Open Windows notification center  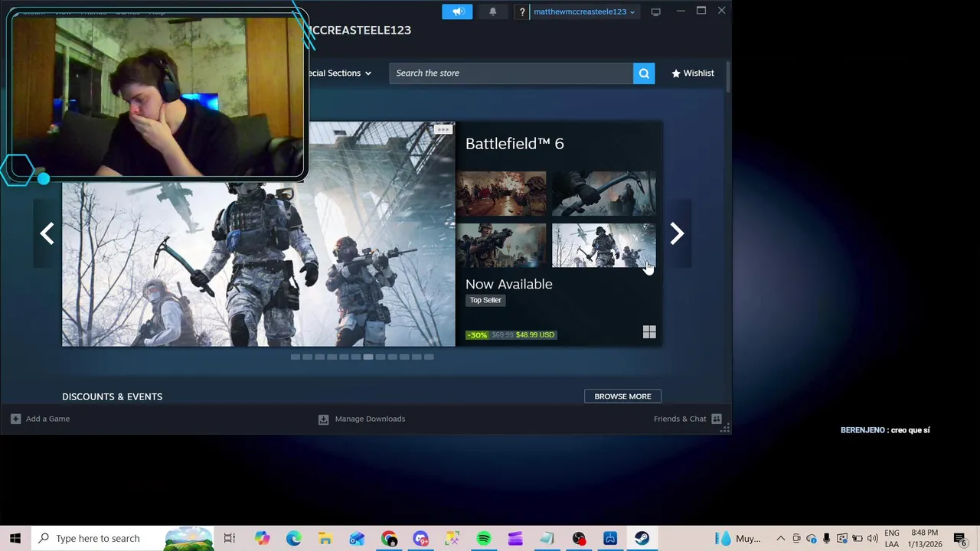click(x=960, y=539)
